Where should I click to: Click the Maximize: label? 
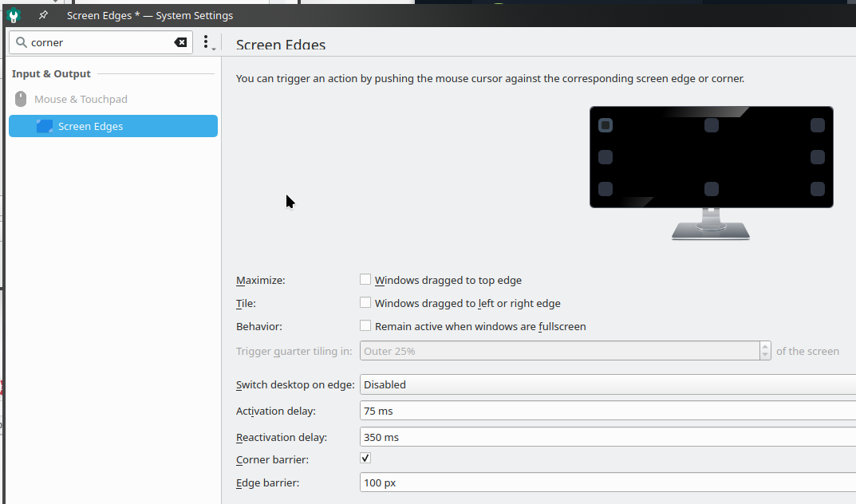click(x=260, y=281)
